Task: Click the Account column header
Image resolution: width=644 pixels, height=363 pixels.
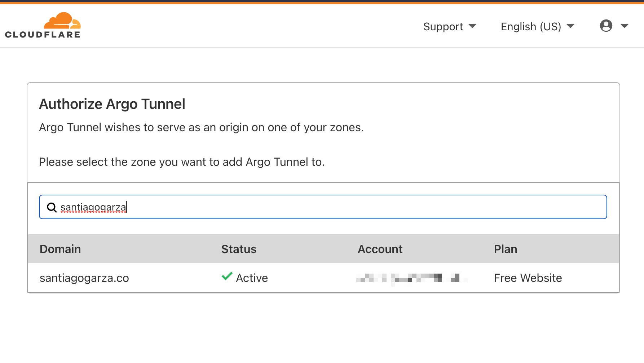Action: pos(380,249)
